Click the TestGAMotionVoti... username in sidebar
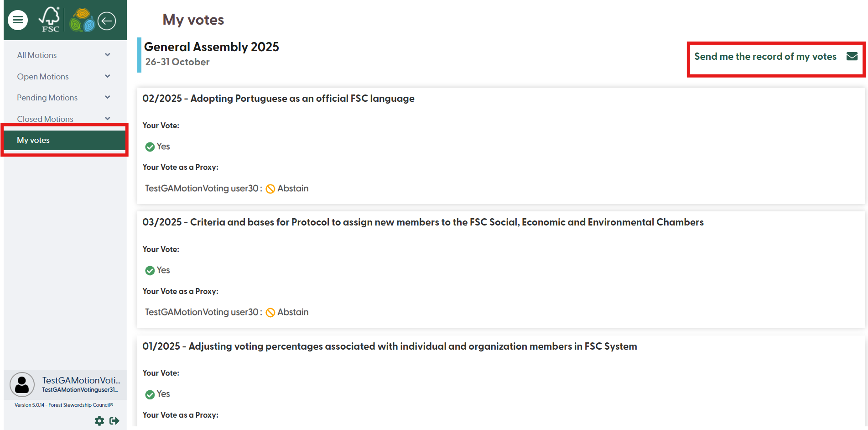 click(x=81, y=380)
